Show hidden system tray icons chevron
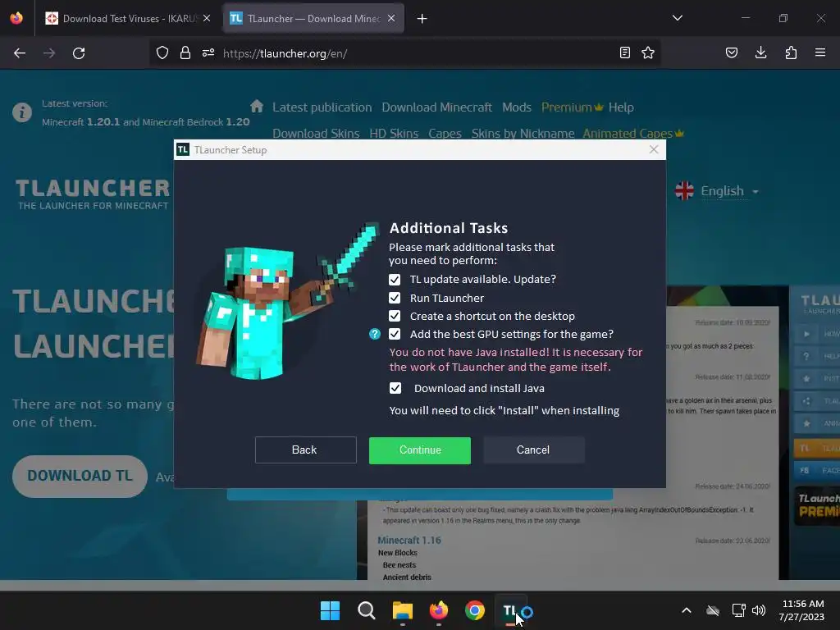The width and height of the screenshot is (840, 630). 687,610
